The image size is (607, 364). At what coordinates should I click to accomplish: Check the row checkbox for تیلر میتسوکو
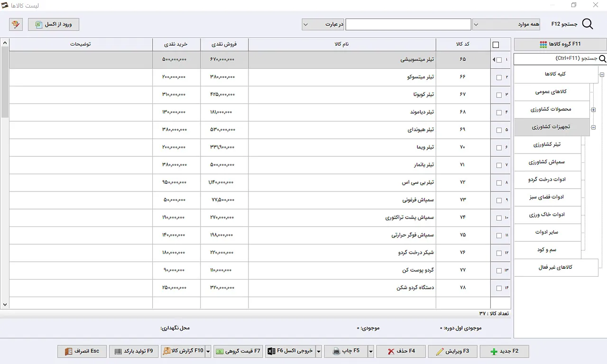coord(499,77)
